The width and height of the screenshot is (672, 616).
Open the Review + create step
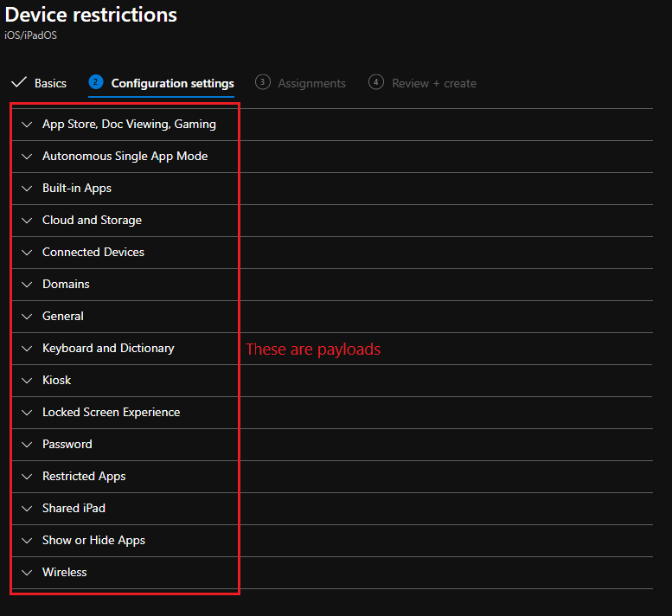point(433,83)
